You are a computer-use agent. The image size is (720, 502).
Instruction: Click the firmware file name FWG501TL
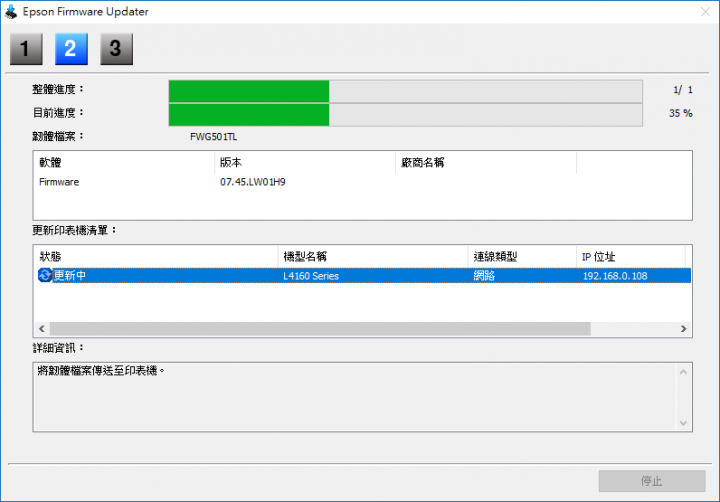point(214,137)
